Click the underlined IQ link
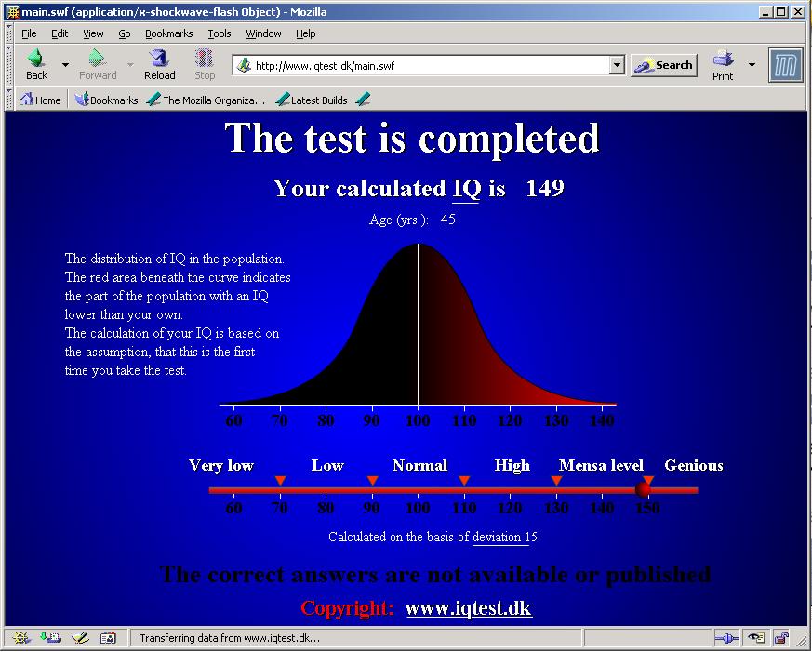The height and width of the screenshot is (652, 812). 466,189
